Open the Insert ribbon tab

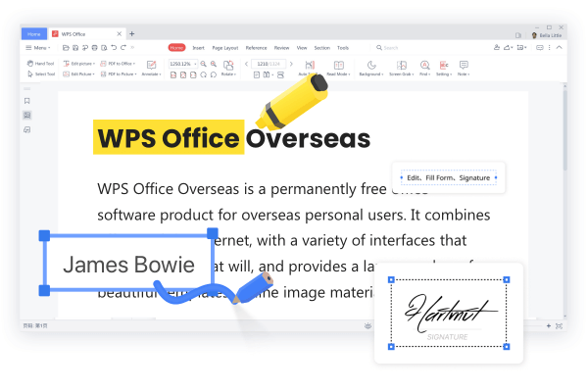coord(198,48)
